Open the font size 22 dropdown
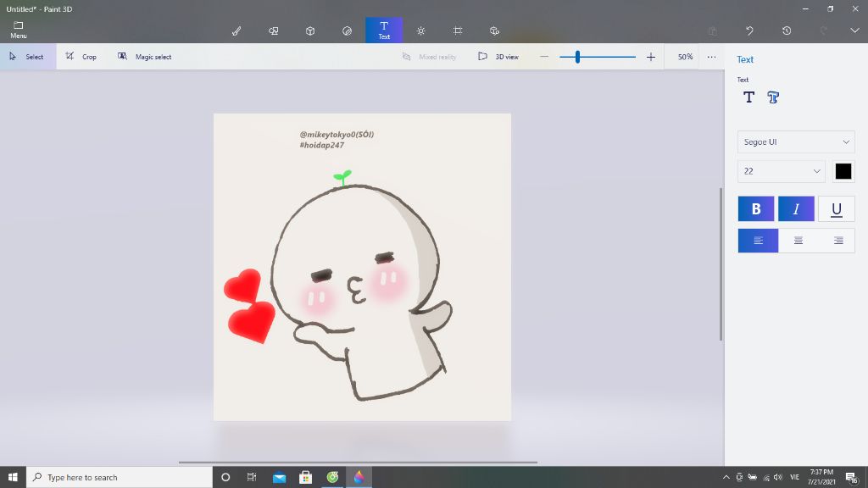 tap(781, 171)
